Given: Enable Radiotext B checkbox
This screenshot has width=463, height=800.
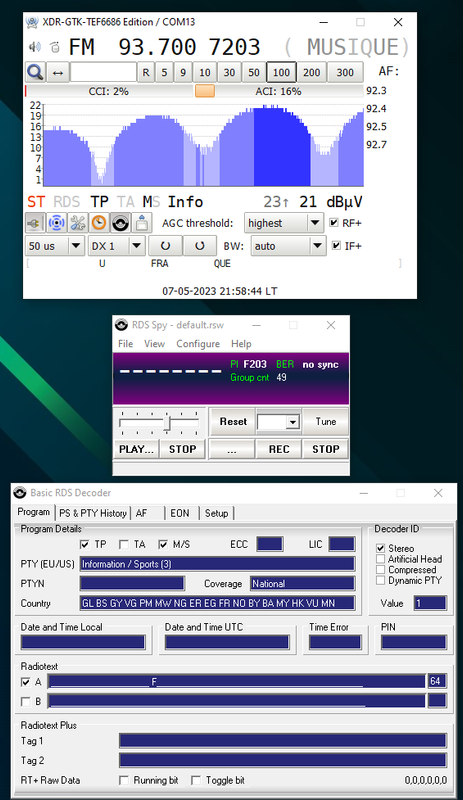Looking at the screenshot, I should 26,702.
